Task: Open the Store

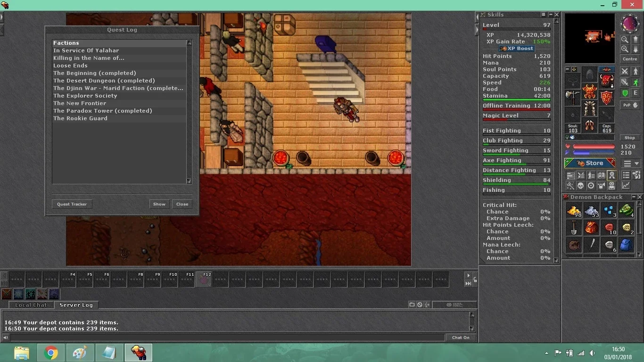Action: [x=590, y=163]
